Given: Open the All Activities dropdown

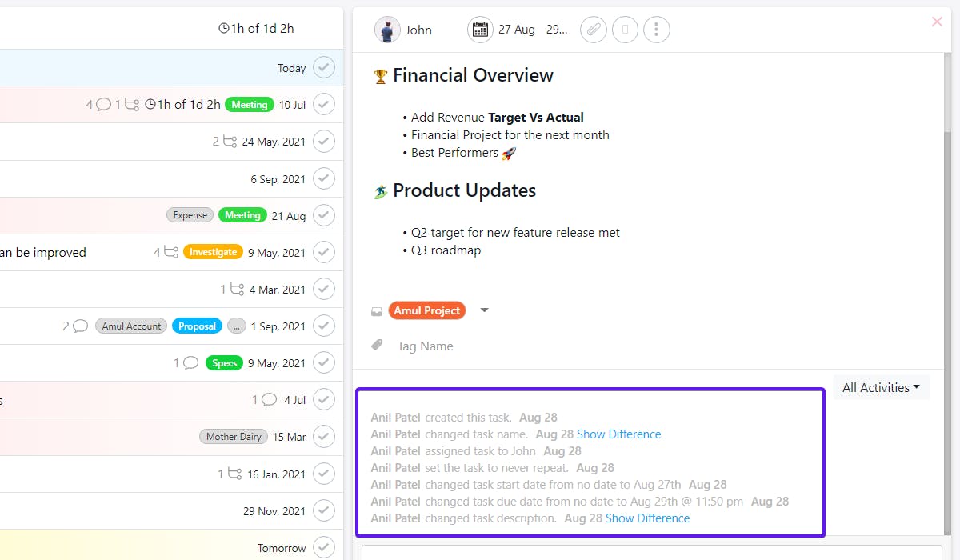Looking at the screenshot, I should click(x=880, y=386).
